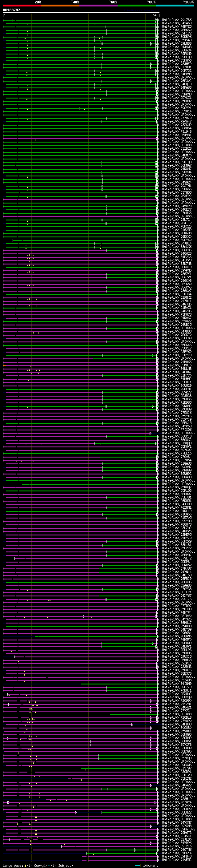
Task: Select the AU188797 query label
Action: point(11,10)
